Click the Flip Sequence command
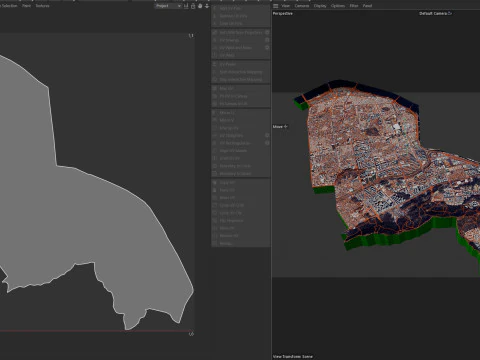The height and width of the screenshot is (360, 480). click(241, 221)
